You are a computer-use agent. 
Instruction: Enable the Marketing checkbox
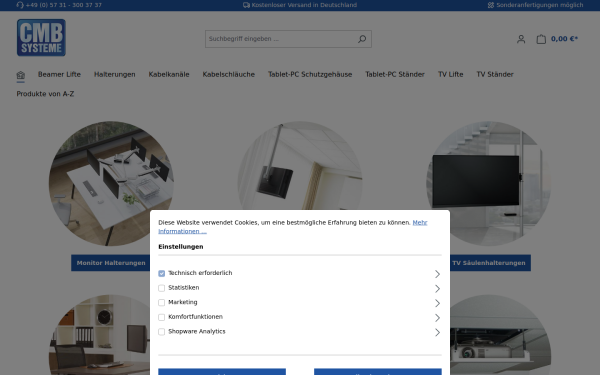[161, 302]
